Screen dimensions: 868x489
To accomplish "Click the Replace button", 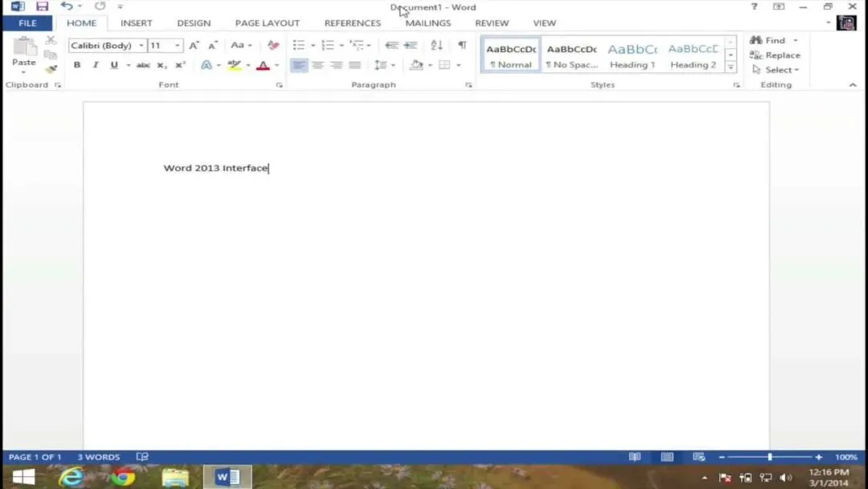I will coord(775,55).
